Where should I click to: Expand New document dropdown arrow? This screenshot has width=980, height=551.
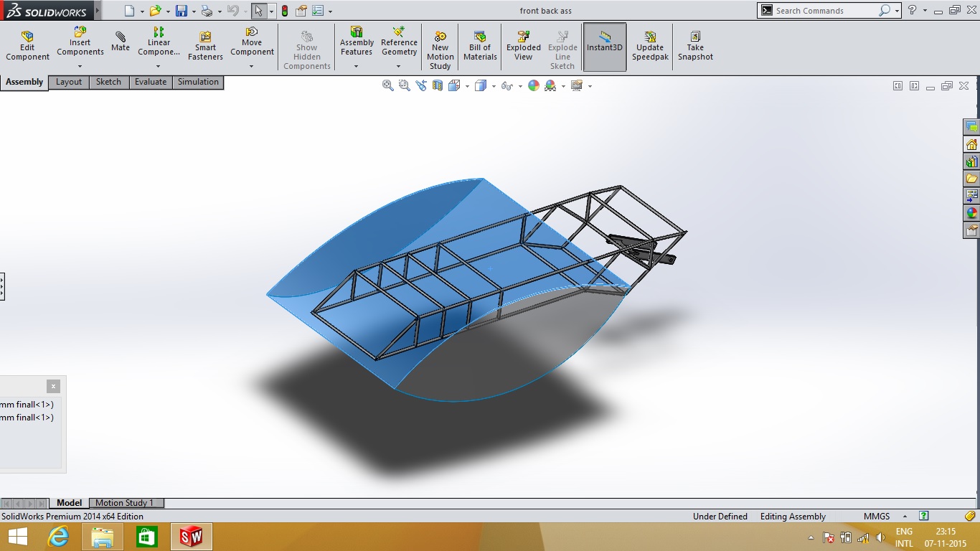pos(142,11)
